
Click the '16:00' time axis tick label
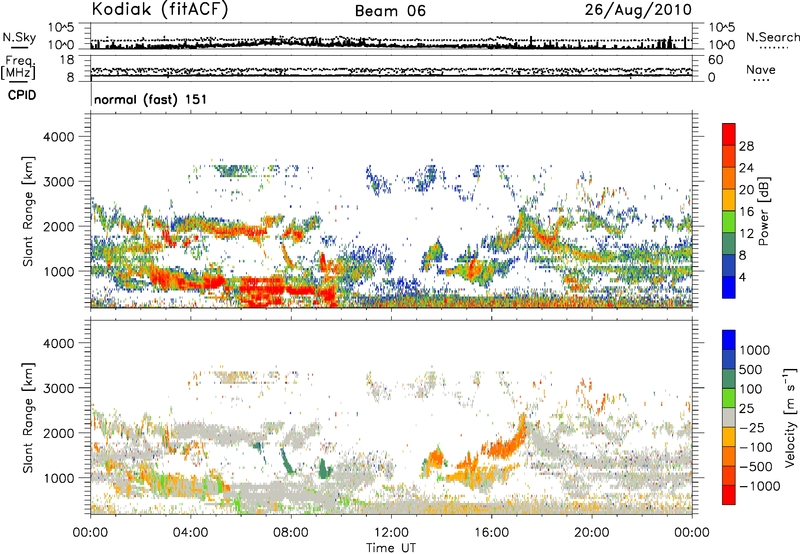click(x=491, y=533)
